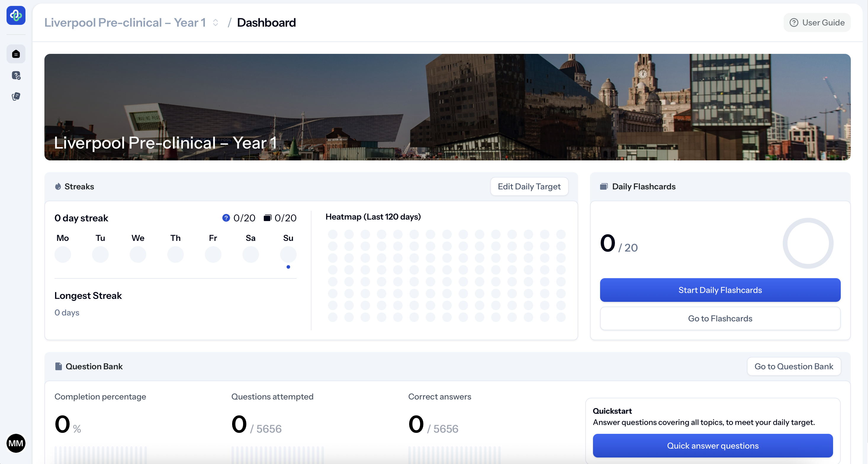Click the blue question-mark streak counter icon

tap(226, 218)
